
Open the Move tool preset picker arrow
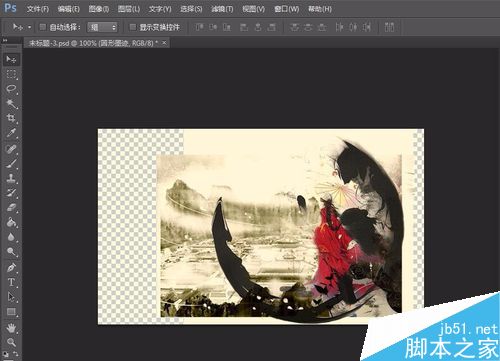(29, 27)
